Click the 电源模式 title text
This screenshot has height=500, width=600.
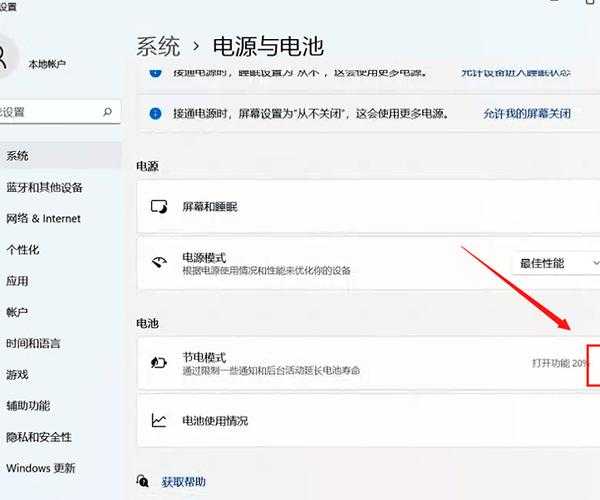pos(204,257)
